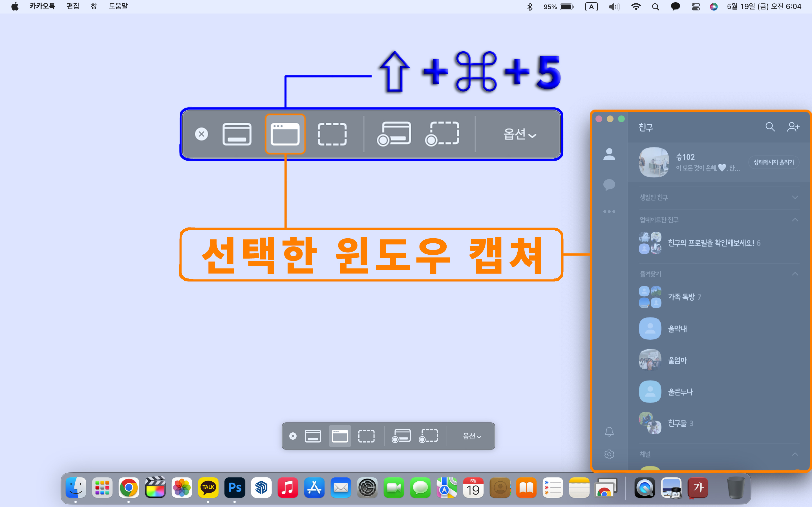Choose record selected portion in bottom toolbar

click(428, 436)
